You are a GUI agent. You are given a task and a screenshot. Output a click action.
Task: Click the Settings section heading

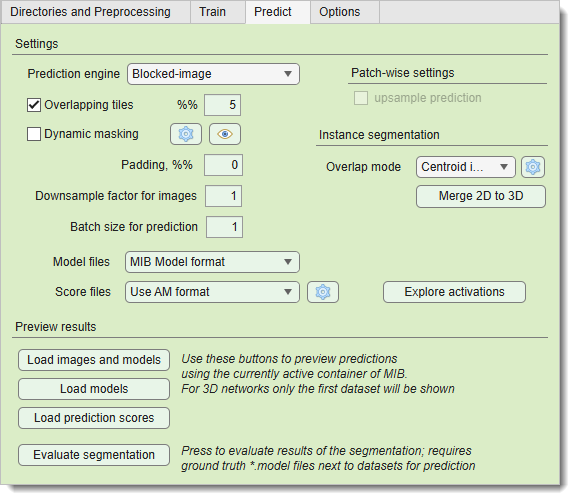pyautogui.click(x=37, y=44)
